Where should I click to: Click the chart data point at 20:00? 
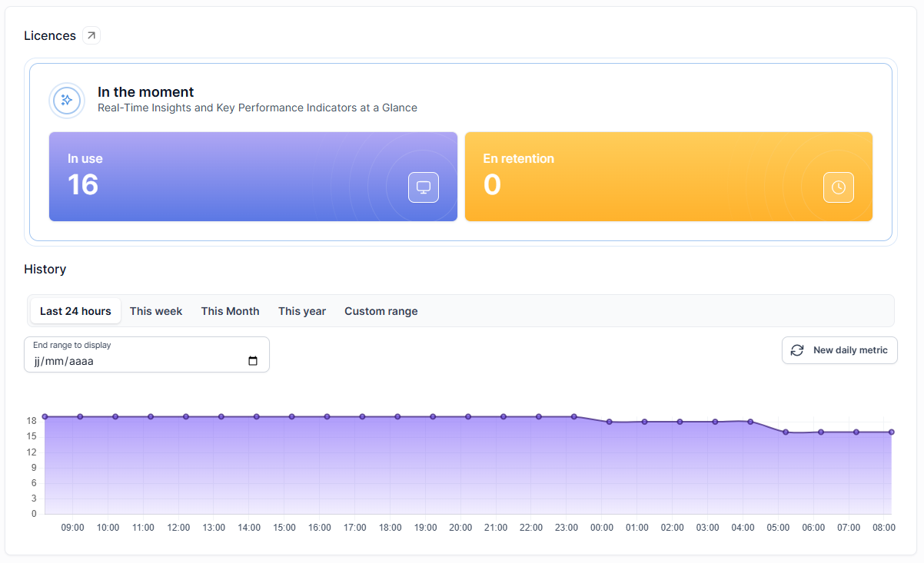pyautogui.click(x=468, y=417)
